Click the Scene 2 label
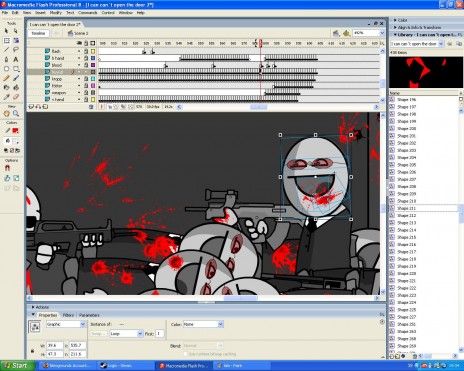Screen dimensions: 464x371 (x=81, y=33)
